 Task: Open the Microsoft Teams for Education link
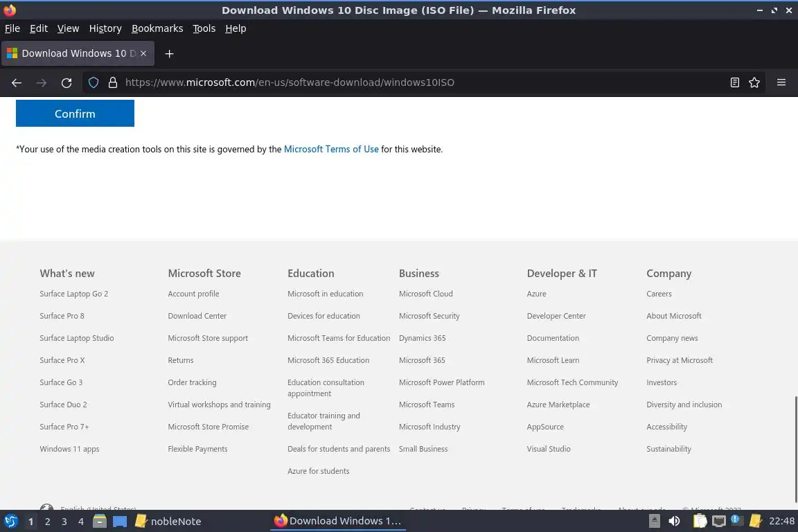coord(339,338)
